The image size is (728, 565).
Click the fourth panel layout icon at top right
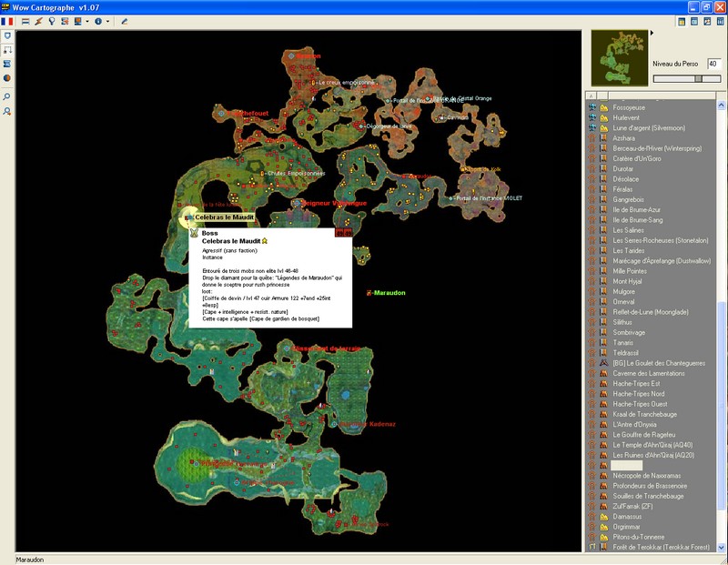pyautogui.click(x=721, y=21)
